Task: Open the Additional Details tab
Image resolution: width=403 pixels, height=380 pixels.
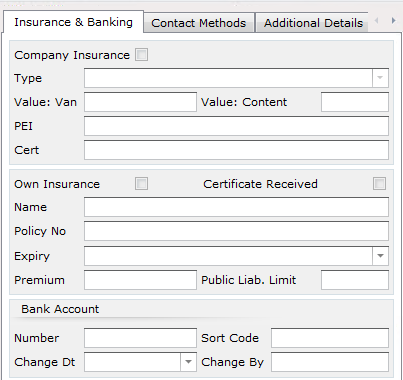Action: (313, 23)
